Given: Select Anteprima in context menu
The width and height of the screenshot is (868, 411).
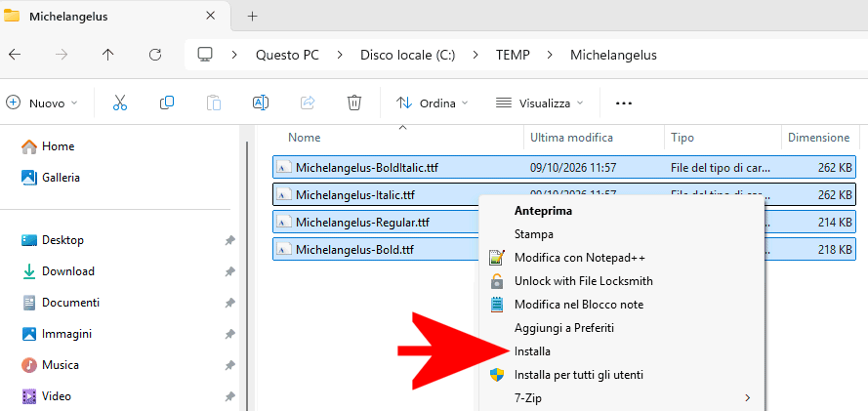Looking at the screenshot, I should point(543,211).
